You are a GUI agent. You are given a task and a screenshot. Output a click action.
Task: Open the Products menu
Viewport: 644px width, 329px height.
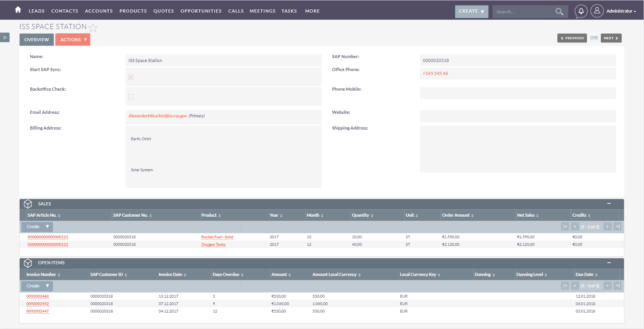click(133, 11)
